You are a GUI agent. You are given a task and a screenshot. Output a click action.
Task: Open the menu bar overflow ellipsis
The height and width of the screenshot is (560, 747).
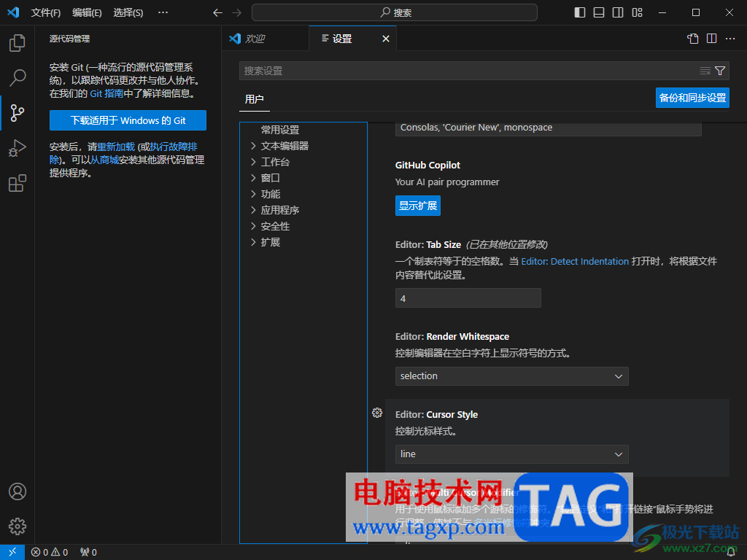coord(163,13)
